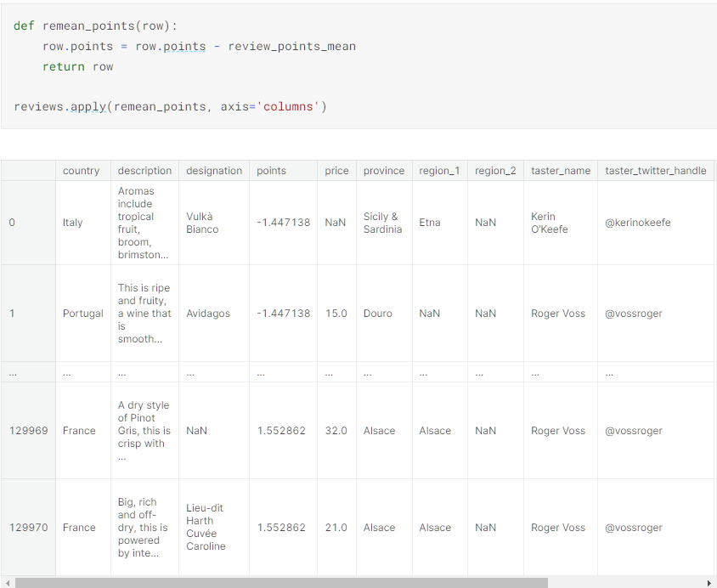The image size is (717, 588).
Task: Click the taster_twitter_handle column header
Action: click(x=655, y=171)
